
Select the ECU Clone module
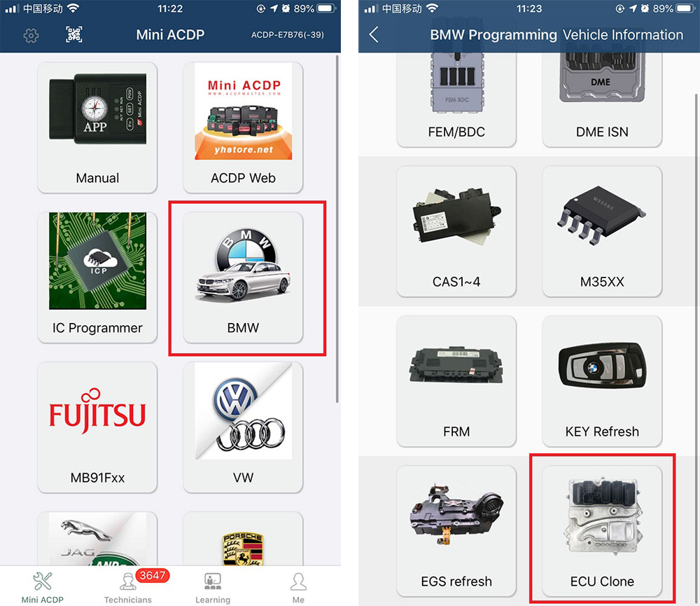coord(602,531)
